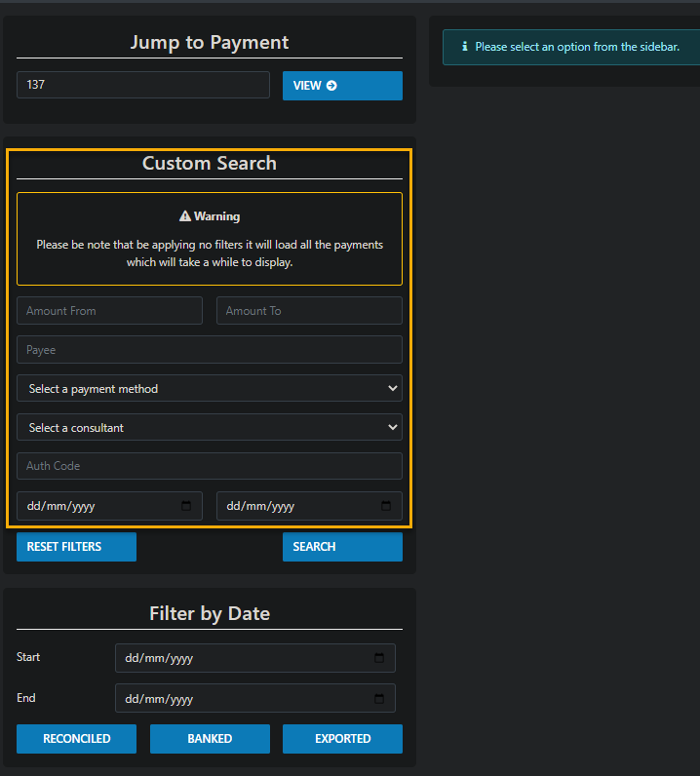The image size is (700, 776).
Task: Click the Amount From input
Action: tap(109, 311)
